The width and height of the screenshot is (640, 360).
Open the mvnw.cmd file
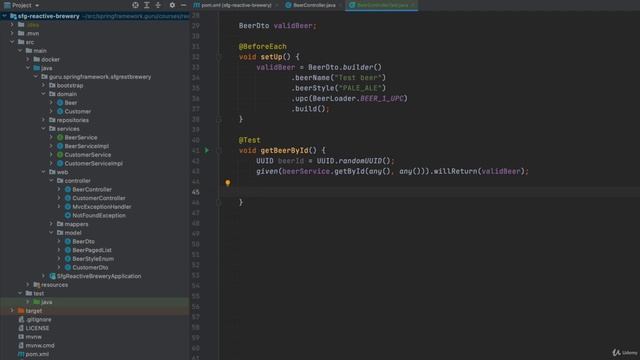[x=40, y=345]
